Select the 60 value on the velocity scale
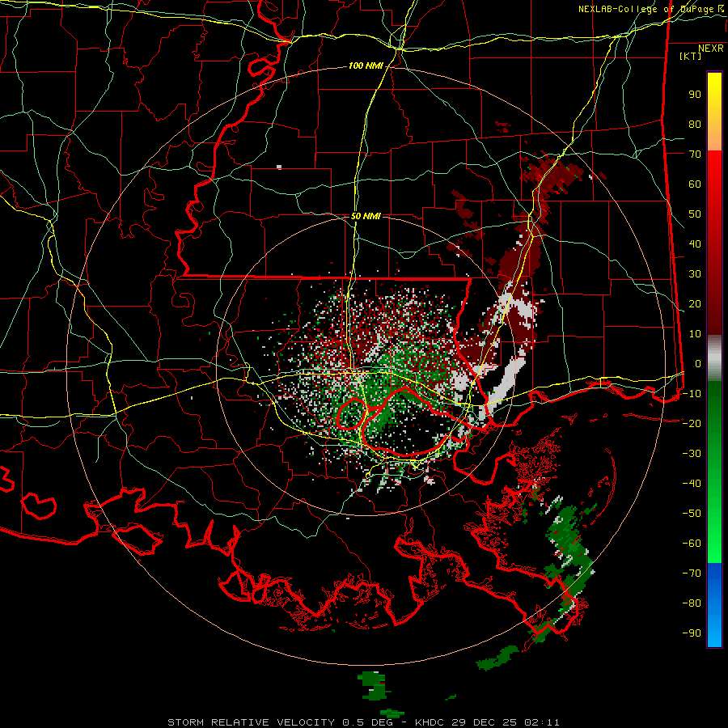The image size is (728, 728). [695, 184]
